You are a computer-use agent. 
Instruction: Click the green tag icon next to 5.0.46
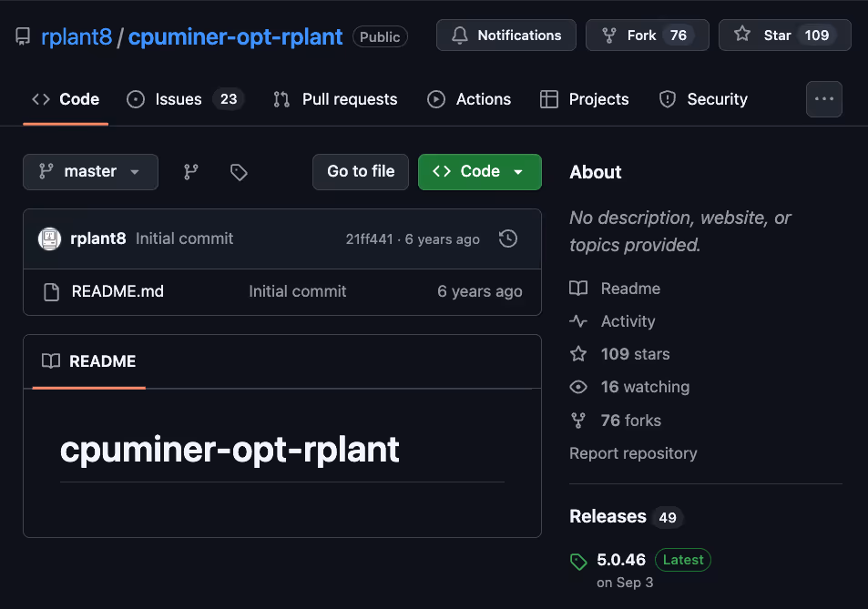[x=578, y=562]
